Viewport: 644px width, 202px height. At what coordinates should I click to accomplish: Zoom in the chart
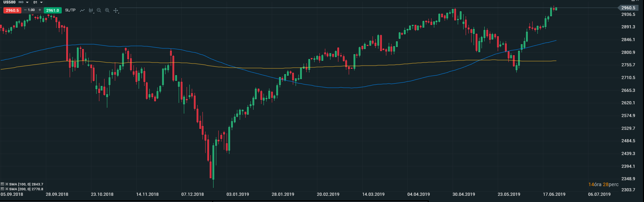(x=107, y=10)
